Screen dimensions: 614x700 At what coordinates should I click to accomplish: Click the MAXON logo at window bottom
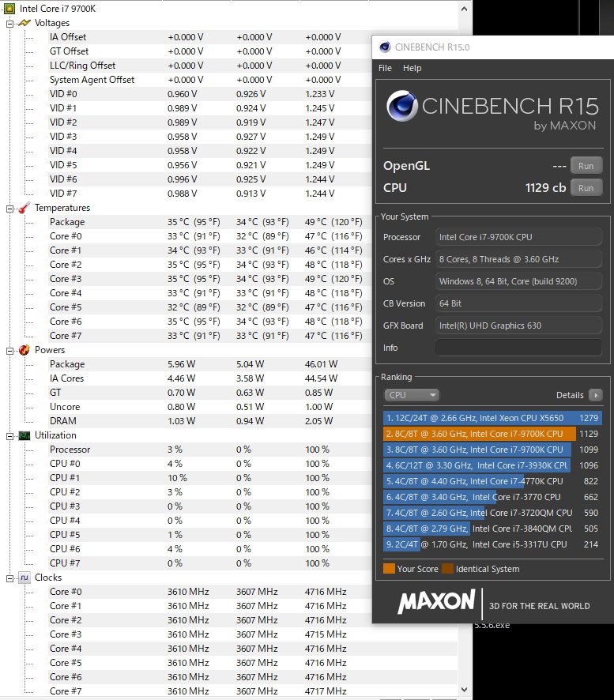[437, 601]
